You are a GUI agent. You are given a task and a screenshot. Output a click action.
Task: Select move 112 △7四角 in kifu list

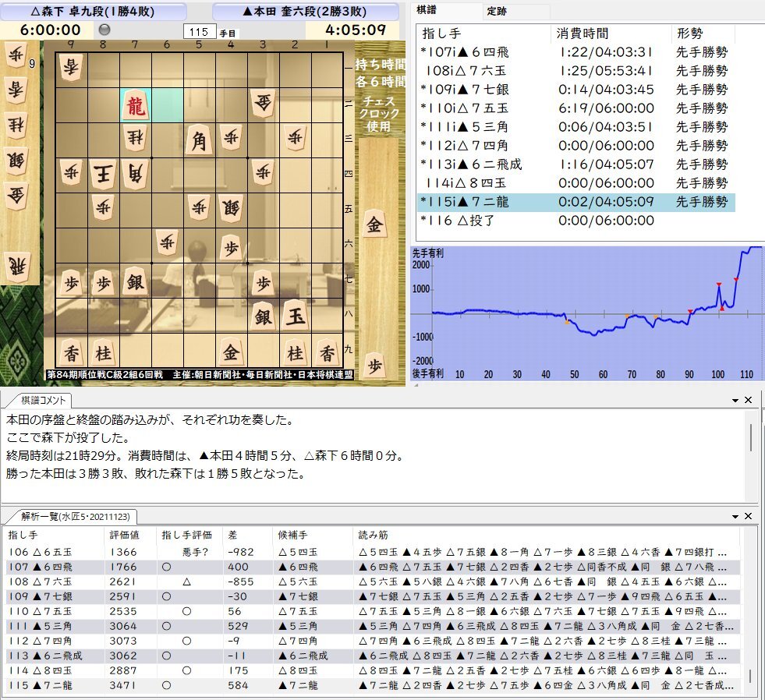(576, 145)
